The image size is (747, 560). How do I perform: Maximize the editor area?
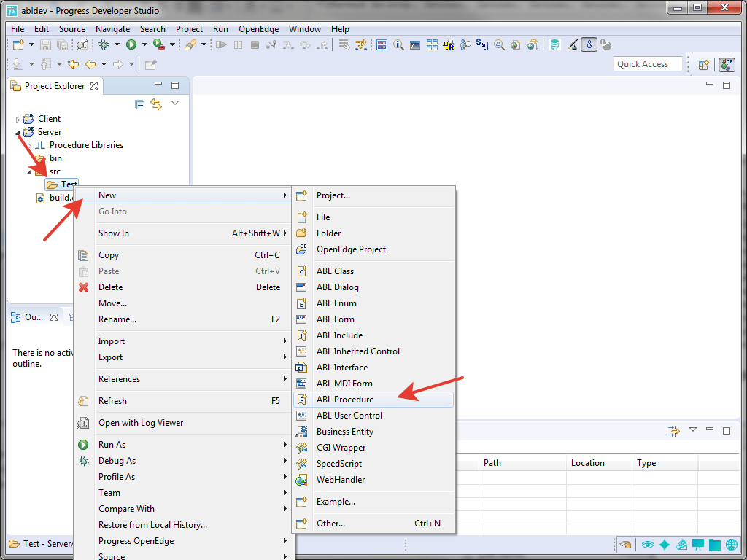[x=727, y=85]
